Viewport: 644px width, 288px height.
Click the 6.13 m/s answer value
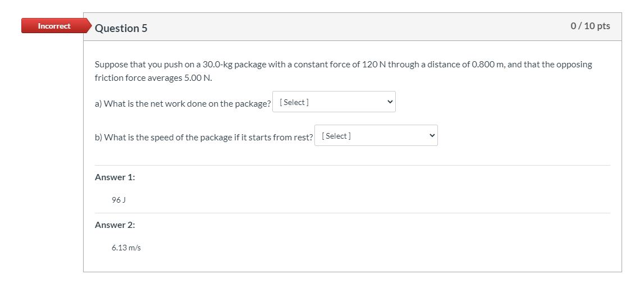click(x=126, y=248)
